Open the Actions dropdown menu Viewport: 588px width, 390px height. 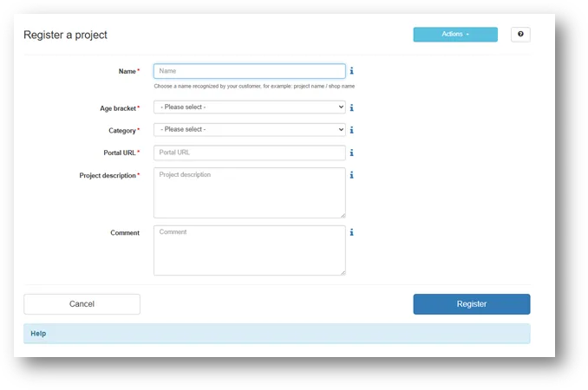coord(455,34)
